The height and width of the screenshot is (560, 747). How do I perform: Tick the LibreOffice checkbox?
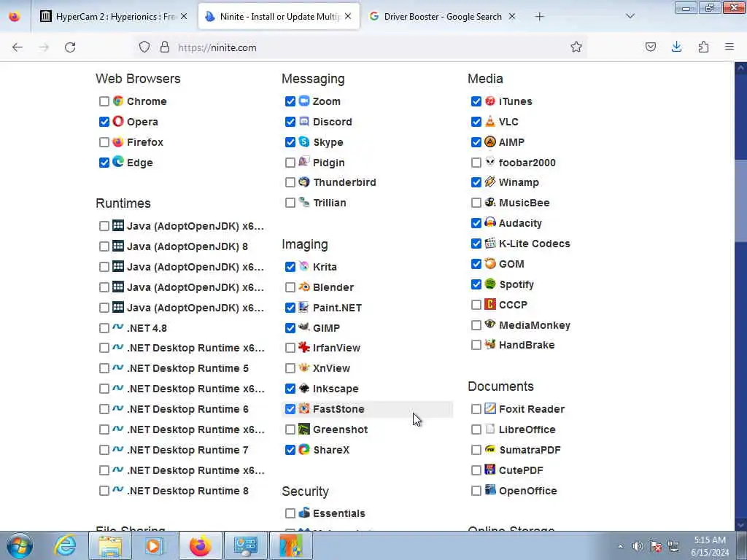(476, 429)
